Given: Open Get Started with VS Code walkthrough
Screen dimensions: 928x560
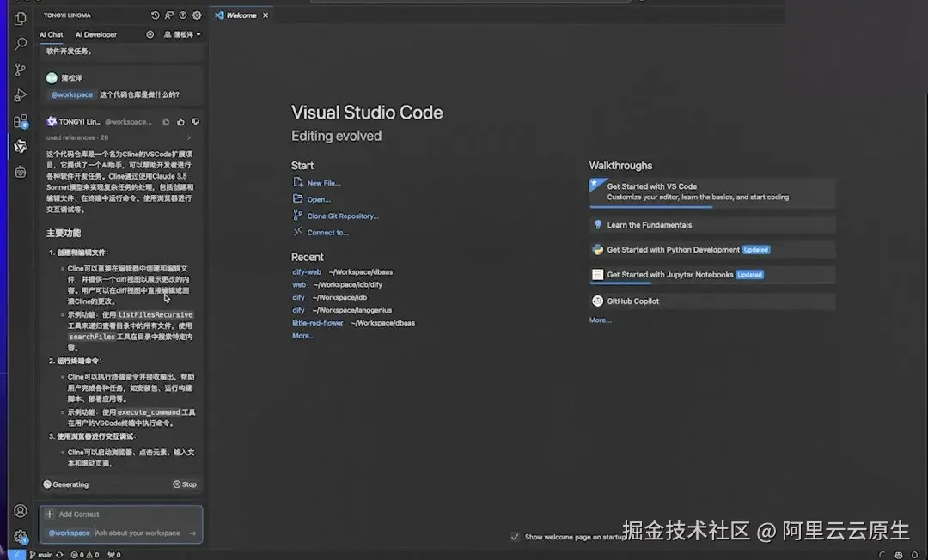Looking at the screenshot, I should click(x=712, y=192).
